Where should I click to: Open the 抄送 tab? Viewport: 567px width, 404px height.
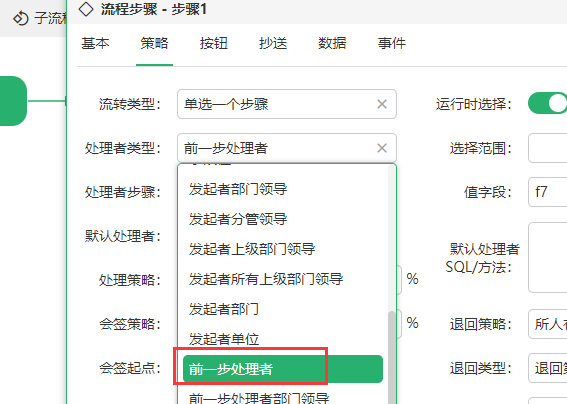[273, 43]
